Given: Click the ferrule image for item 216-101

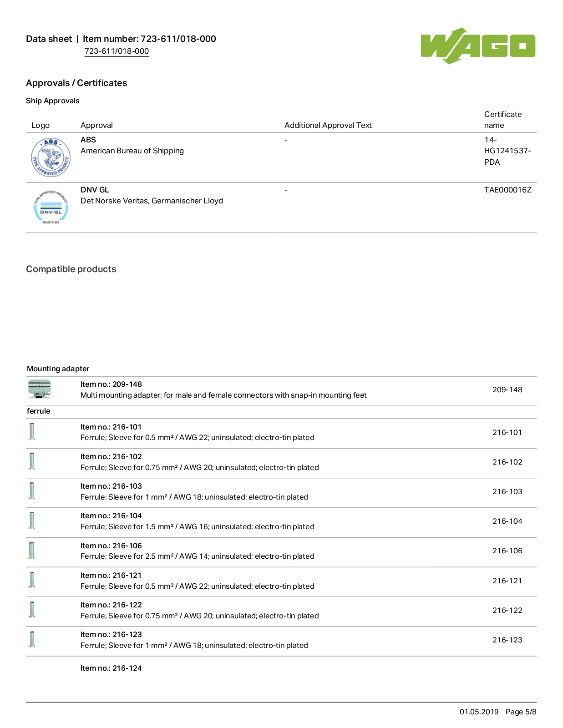Looking at the screenshot, I should (32, 432).
